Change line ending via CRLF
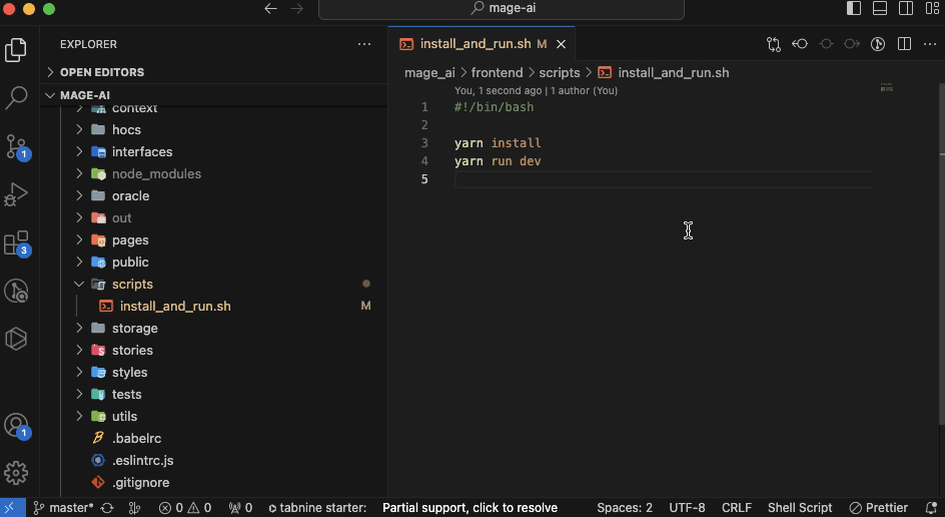Screen dimensions: 945x517 736,508
